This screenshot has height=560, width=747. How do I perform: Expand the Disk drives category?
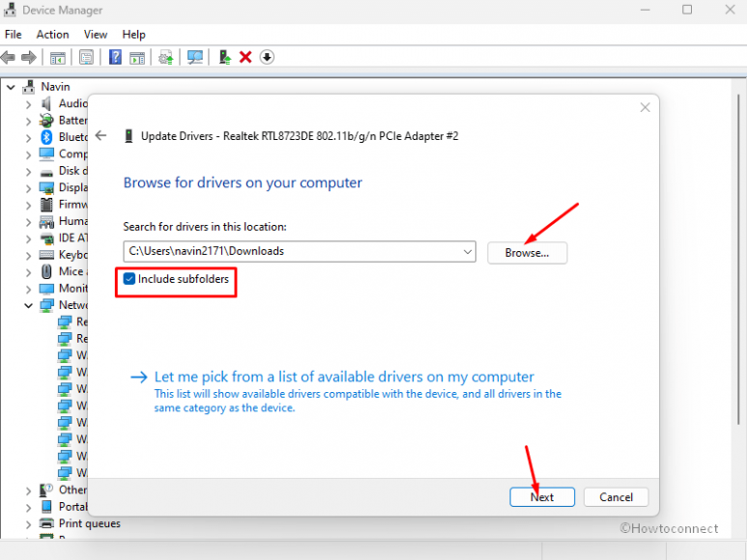[28, 171]
